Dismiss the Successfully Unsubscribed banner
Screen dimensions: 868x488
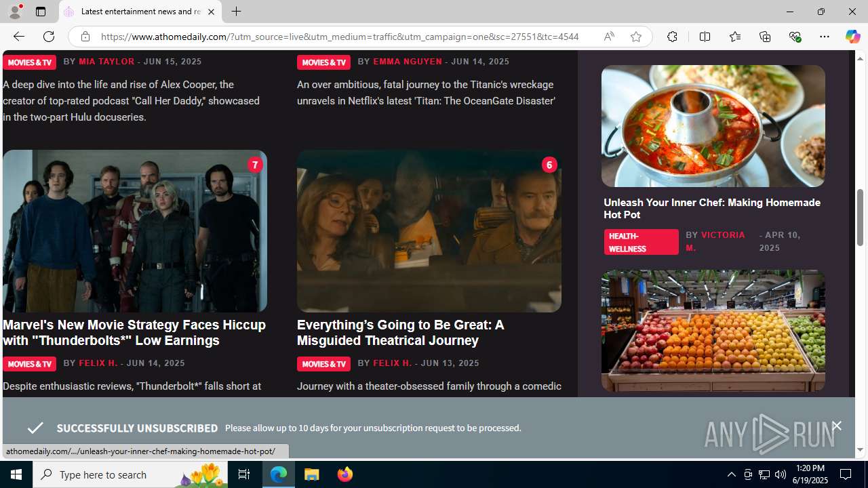[x=837, y=426]
